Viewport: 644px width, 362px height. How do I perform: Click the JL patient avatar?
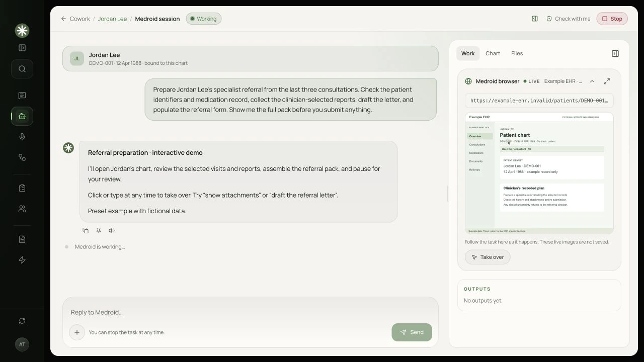[x=77, y=58]
